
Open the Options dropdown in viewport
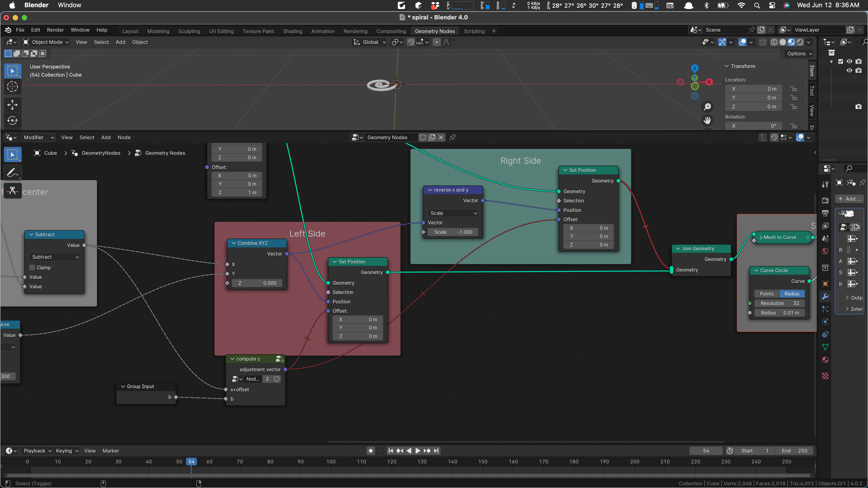799,54
